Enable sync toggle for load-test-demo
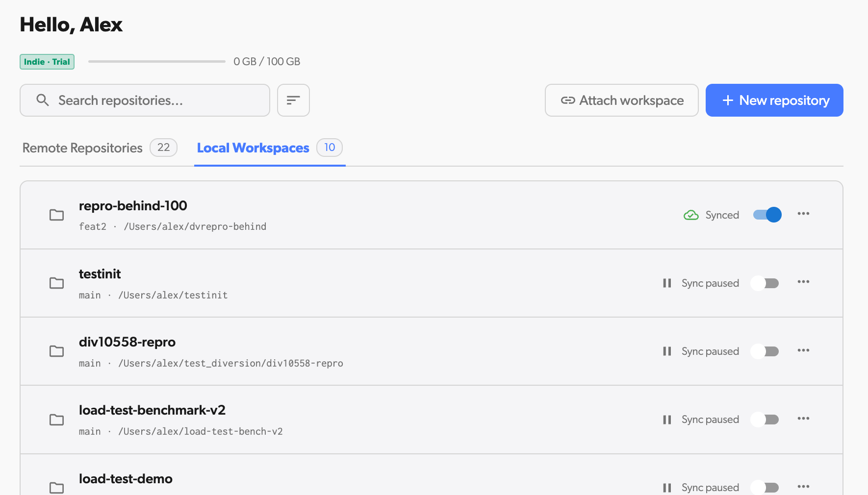This screenshot has height=495, width=868. coord(765,488)
